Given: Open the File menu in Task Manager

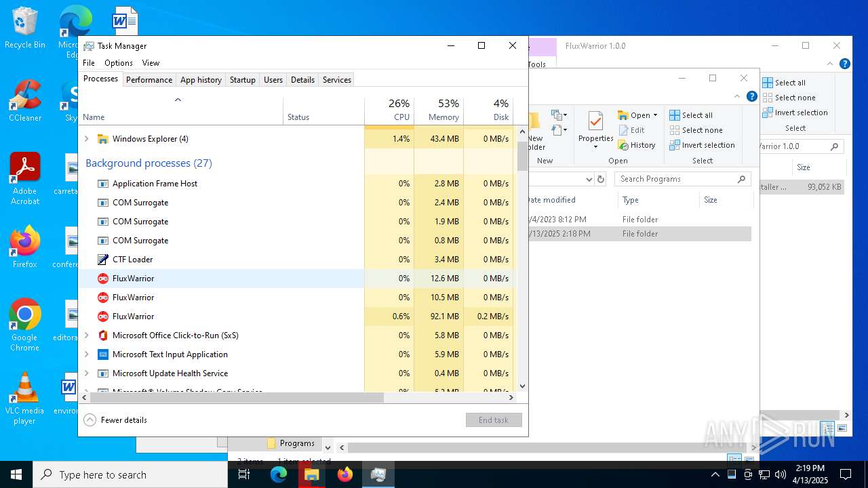Looking at the screenshot, I should point(89,63).
